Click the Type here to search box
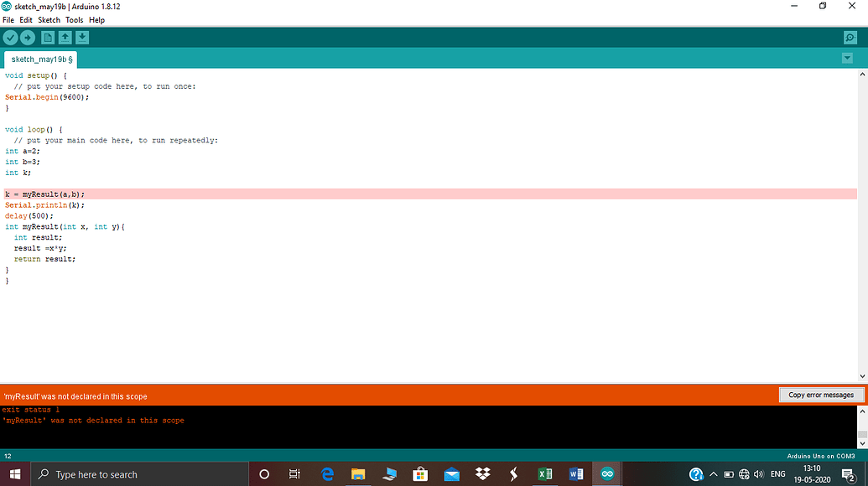 tap(139, 474)
